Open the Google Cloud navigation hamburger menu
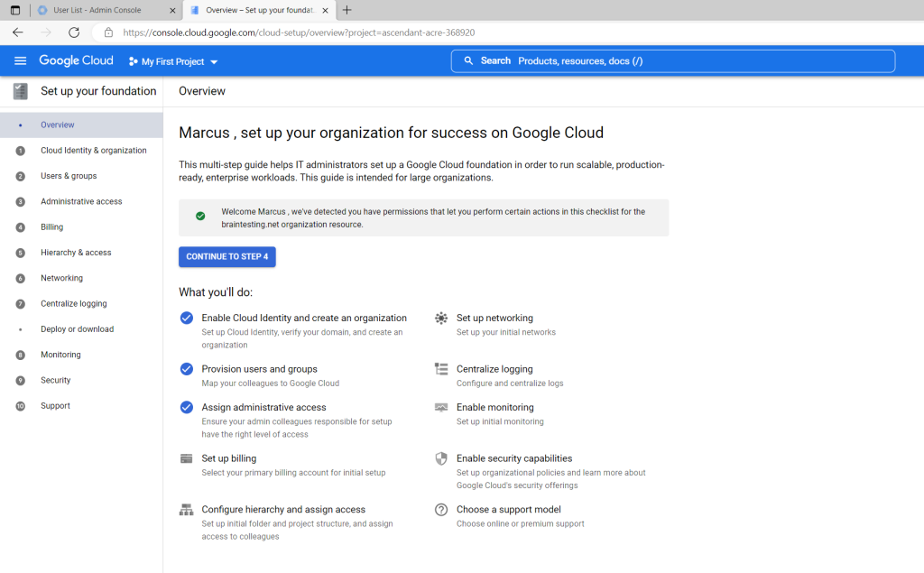The width and height of the screenshot is (924, 573). tap(20, 60)
